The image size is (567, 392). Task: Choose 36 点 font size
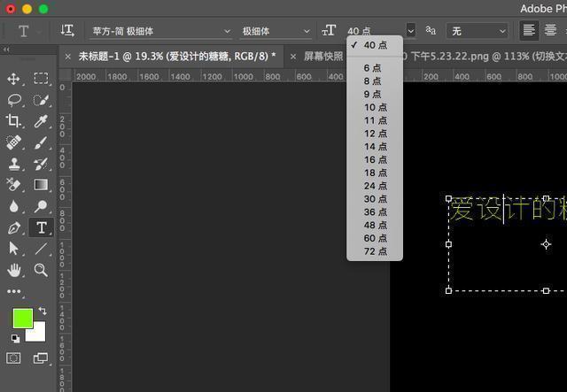(x=375, y=212)
